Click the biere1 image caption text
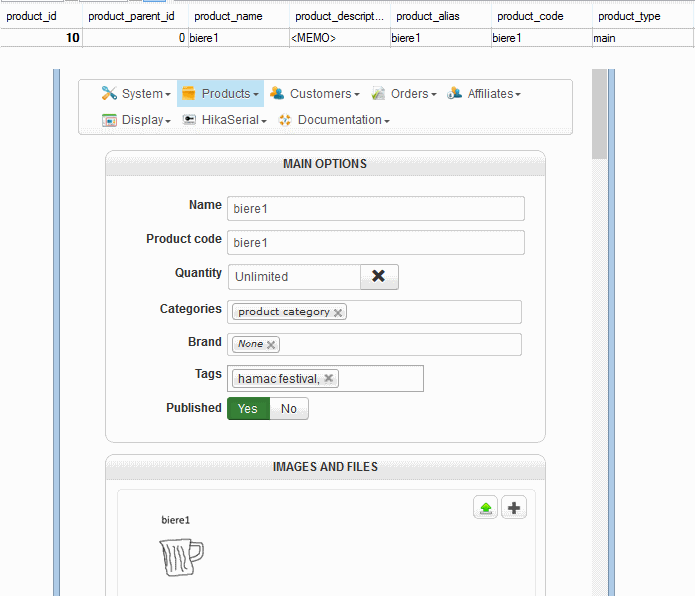The image size is (695, 596). (176, 520)
